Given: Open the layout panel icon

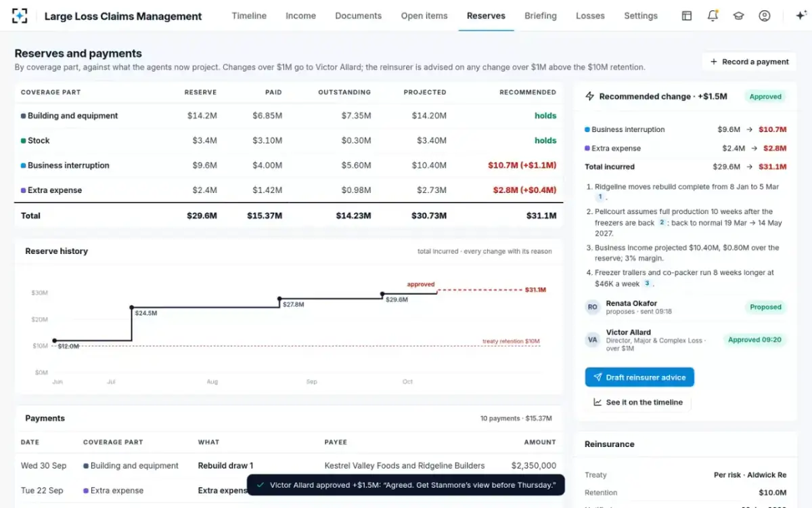Looking at the screenshot, I should (687, 16).
